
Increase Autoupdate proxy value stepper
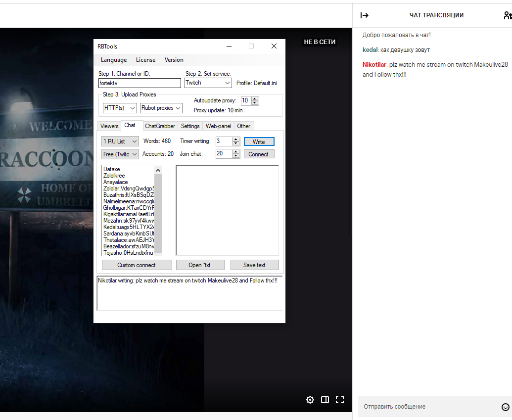pyautogui.click(x=255, y=98)
